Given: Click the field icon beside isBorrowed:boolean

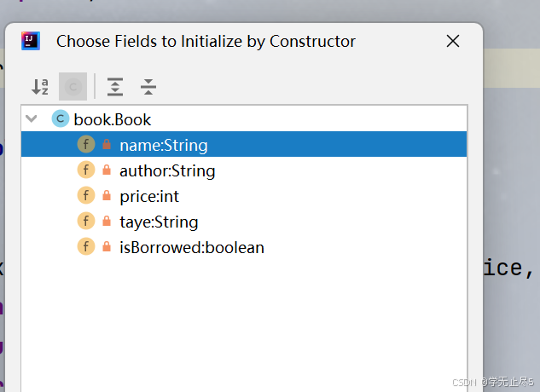Looking at the screenshot, I should click(85, 247).
